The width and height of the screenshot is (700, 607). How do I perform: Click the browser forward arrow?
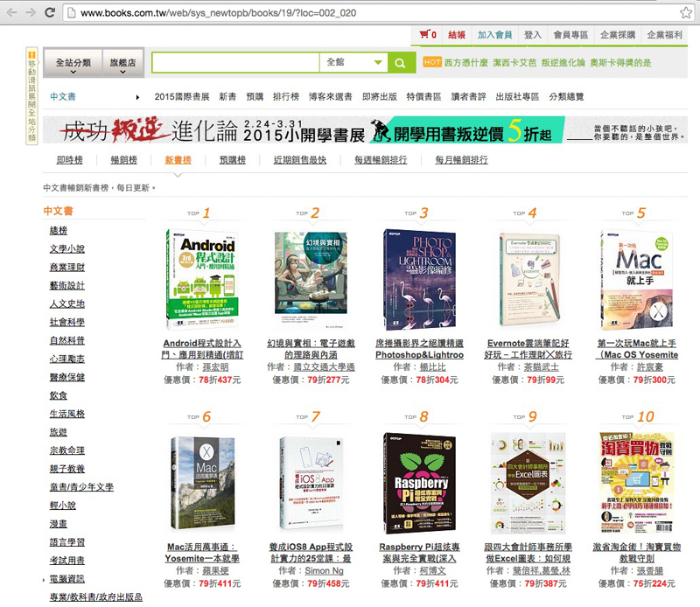point(31,12)
